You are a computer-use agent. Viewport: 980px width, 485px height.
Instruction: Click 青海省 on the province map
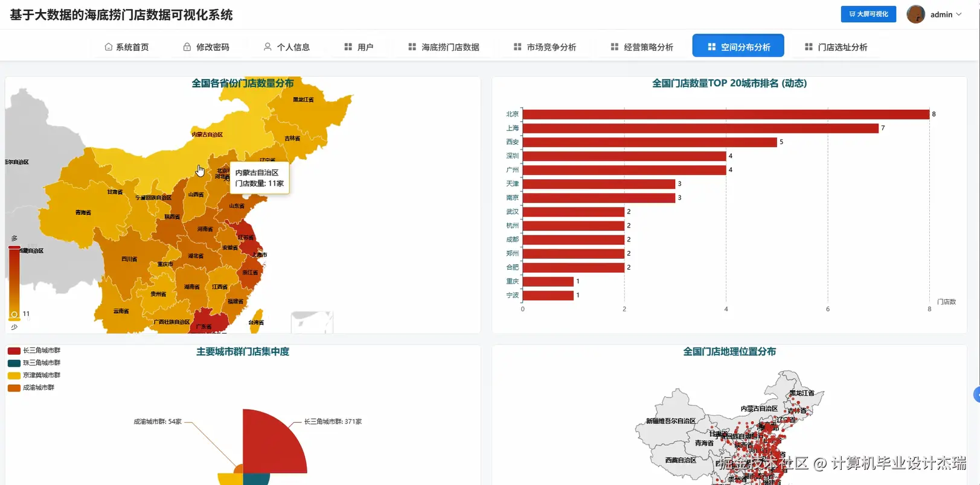[x=83, y=212]
